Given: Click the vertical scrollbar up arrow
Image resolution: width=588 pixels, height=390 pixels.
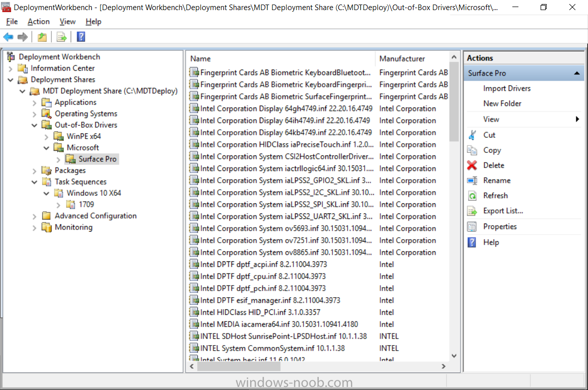Looking at the screenshot, I should (454, 57).
